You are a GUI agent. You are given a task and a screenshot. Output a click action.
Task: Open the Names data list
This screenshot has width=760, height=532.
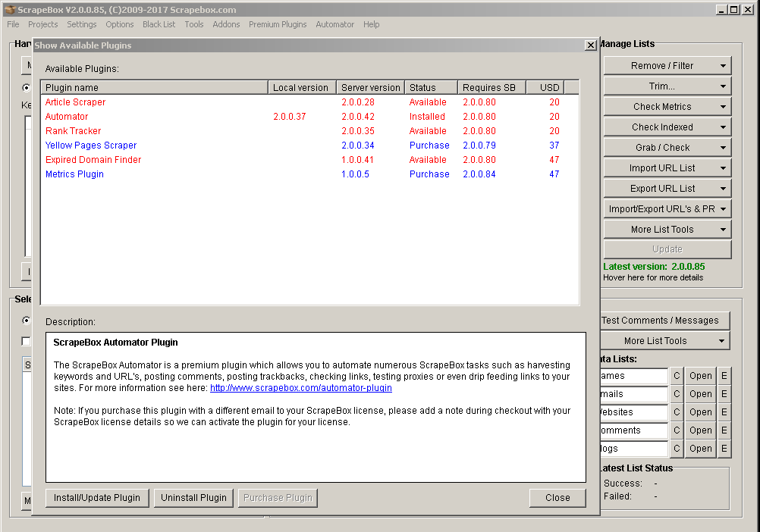click(x=700, y=376)
